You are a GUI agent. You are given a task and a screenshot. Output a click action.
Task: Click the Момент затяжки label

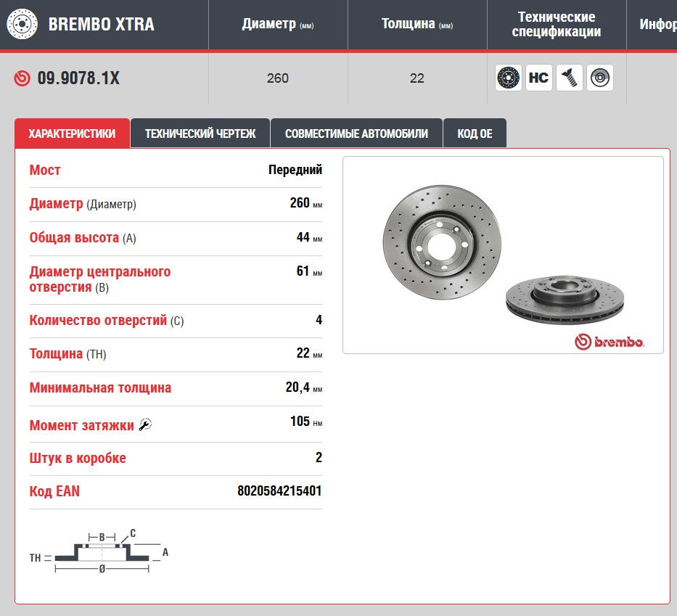pos(82,425)
